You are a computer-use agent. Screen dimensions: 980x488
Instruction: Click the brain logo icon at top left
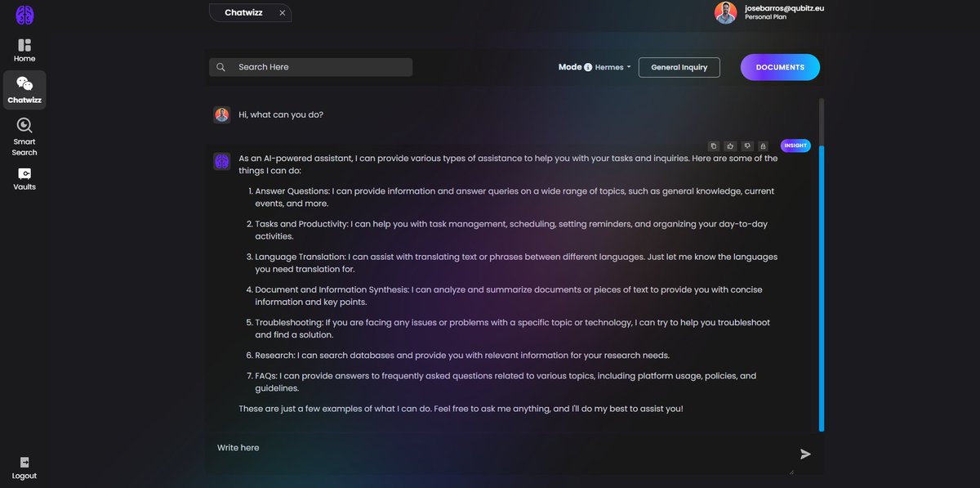[x=24, y=15]
